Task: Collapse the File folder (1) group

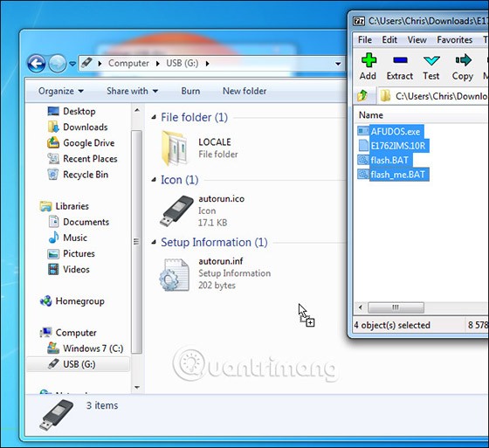Action: (154, 117)
